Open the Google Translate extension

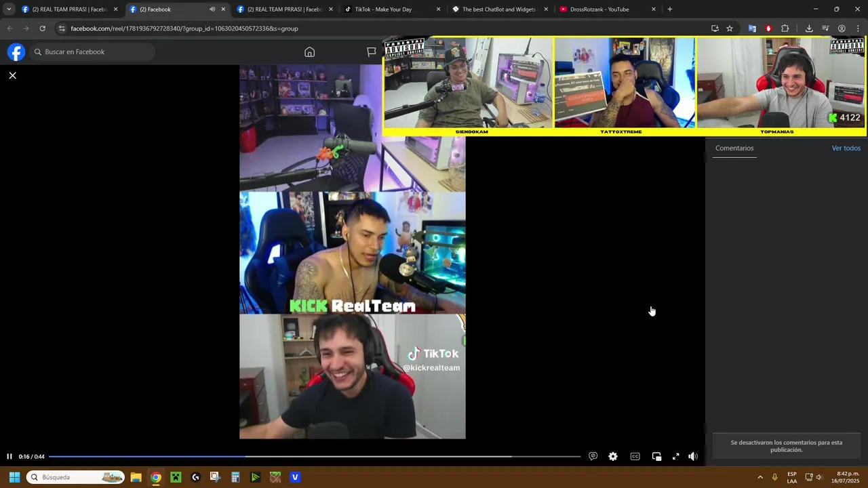(x=752, y=28)
